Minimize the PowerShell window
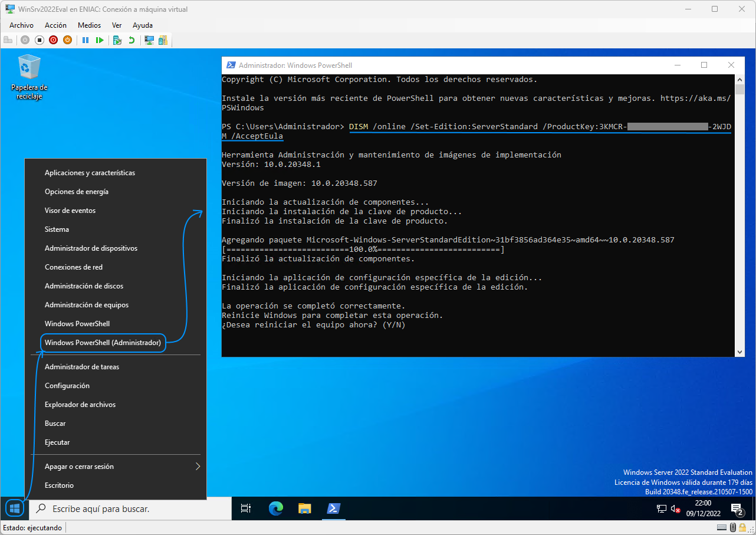 tap(677, 65)
